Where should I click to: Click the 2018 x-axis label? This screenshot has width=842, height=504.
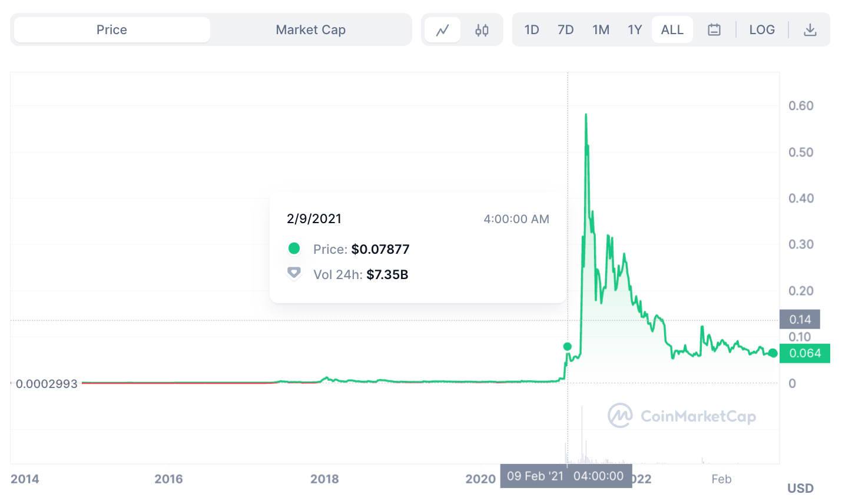tap(324, 479)
